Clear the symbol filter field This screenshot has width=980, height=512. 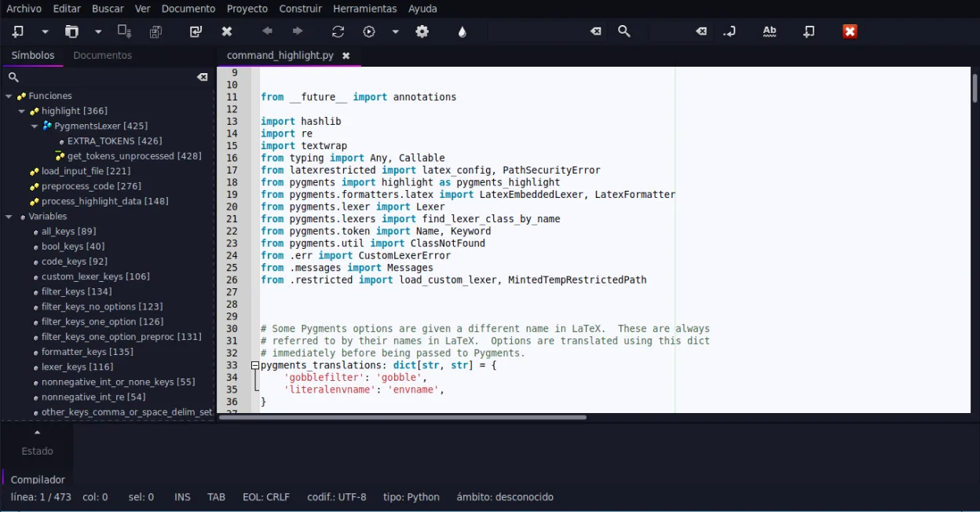[202, 77]
